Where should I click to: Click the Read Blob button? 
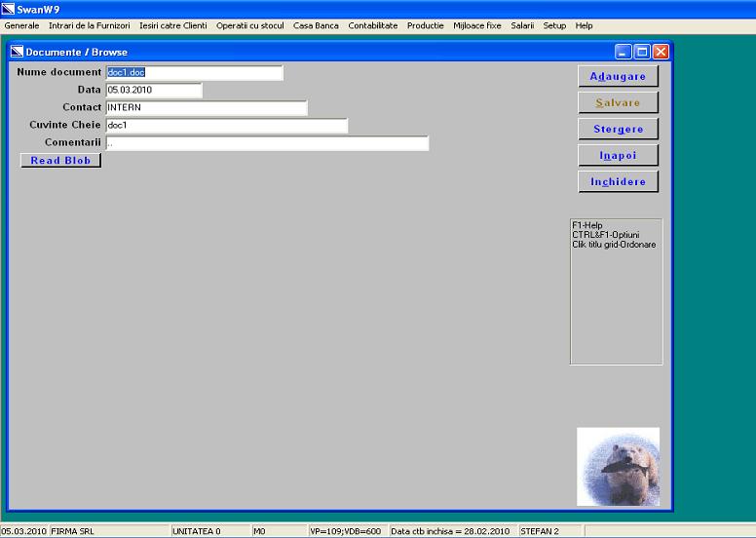(60, 161)
